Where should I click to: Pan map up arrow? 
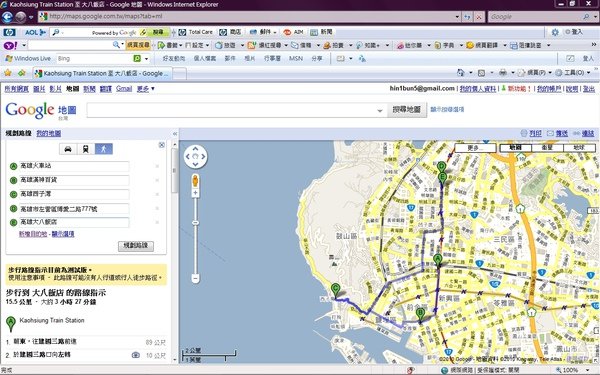coord(196,149)
